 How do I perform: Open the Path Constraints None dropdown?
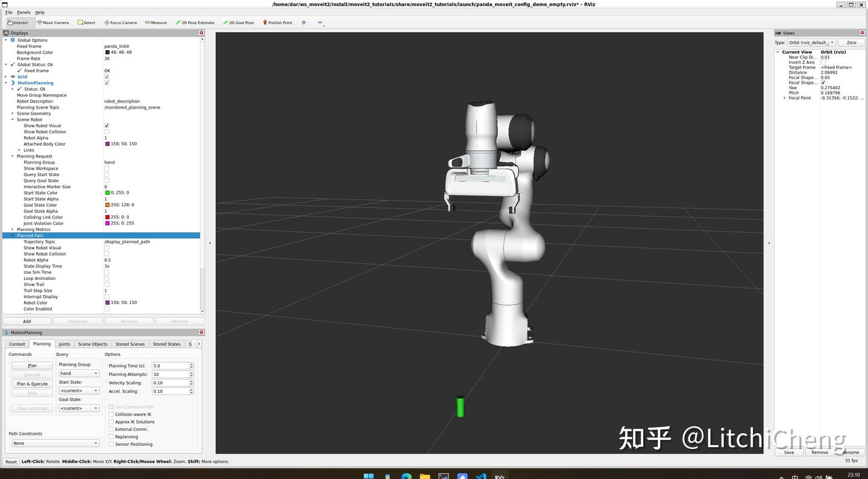click(x=55, y=443)
